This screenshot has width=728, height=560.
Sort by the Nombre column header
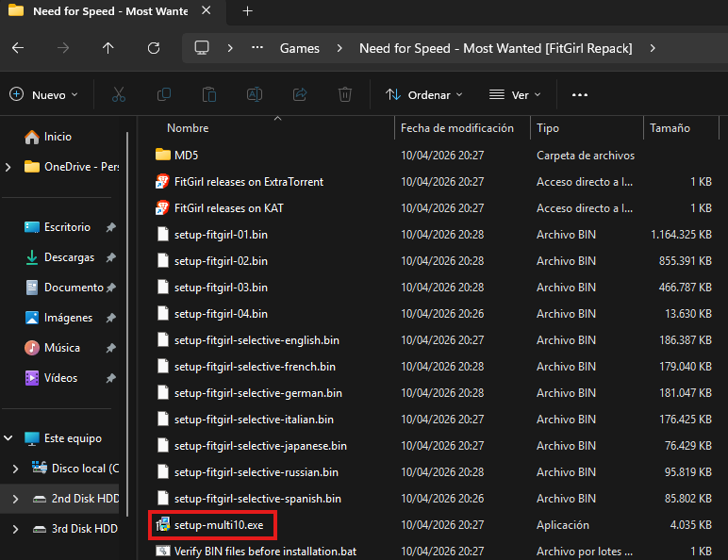(188, 128)
